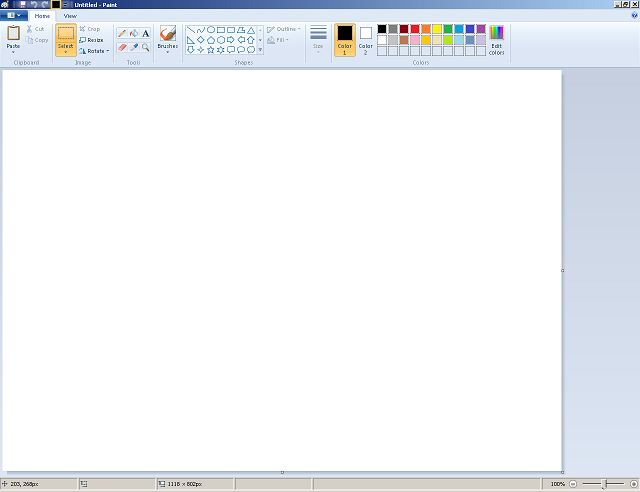Open the Size line thickness dropdown
The width and height of the screenshot is (640, 492).
[318, 39]
